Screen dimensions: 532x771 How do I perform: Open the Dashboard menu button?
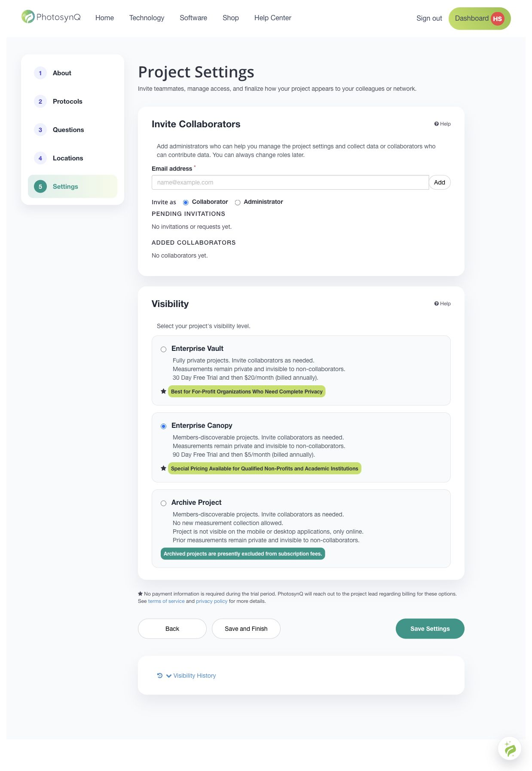[479, 18]
